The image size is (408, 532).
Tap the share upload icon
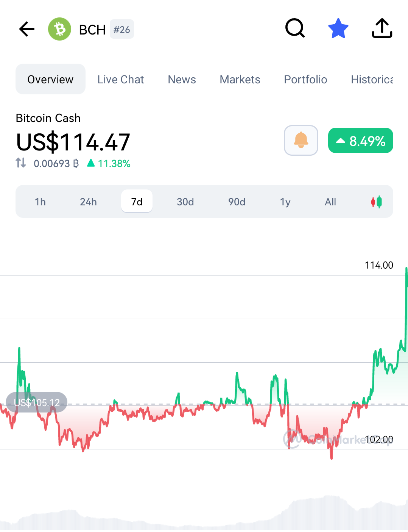tap(382, 28)
